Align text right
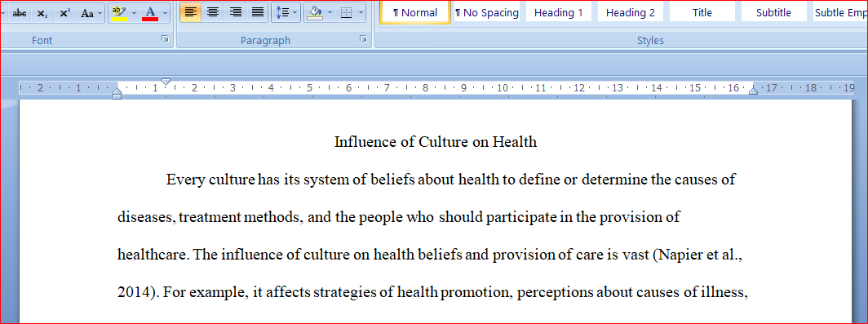 235,12
